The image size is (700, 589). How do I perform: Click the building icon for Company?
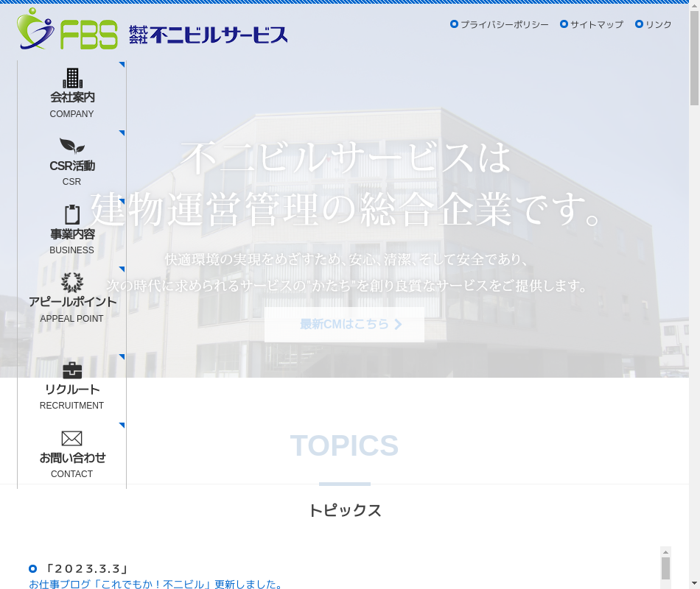(72, 77)
